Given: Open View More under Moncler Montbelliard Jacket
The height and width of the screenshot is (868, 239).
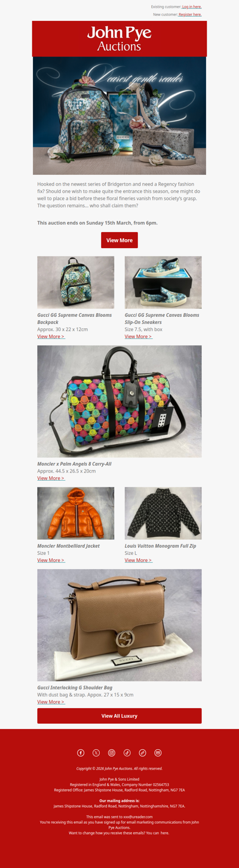Looking at the screenshot, I should (x=51, y=560).
